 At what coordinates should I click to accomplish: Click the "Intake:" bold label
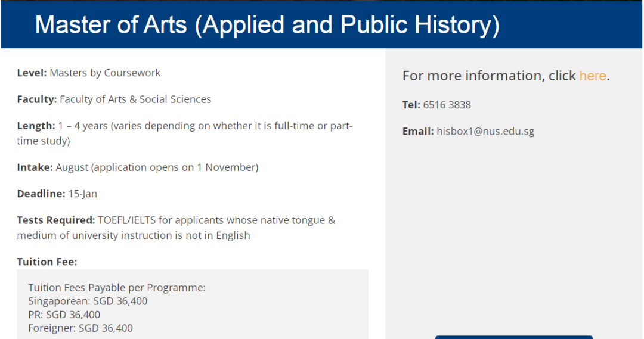click(x=35, y=167)
